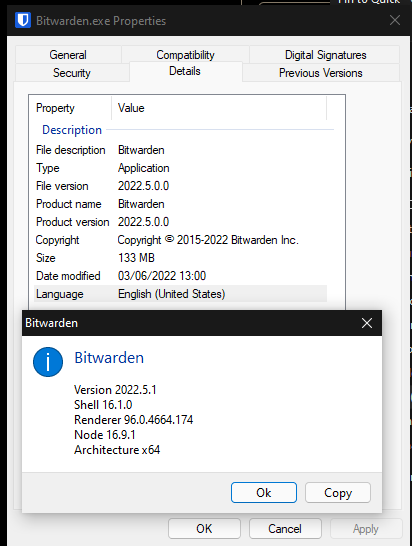Select the File version row
This screenshot has height=546, width=412.
(x=180, y=186)
